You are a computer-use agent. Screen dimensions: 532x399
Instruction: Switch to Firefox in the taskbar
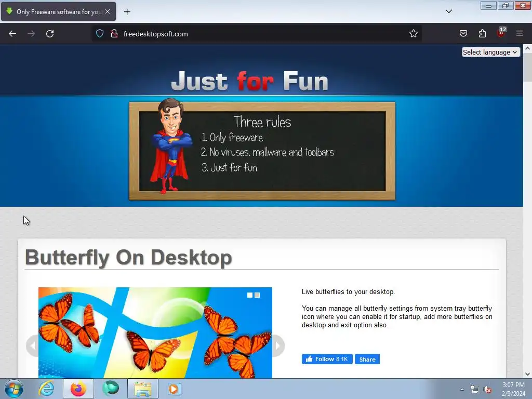click(78, 389)
